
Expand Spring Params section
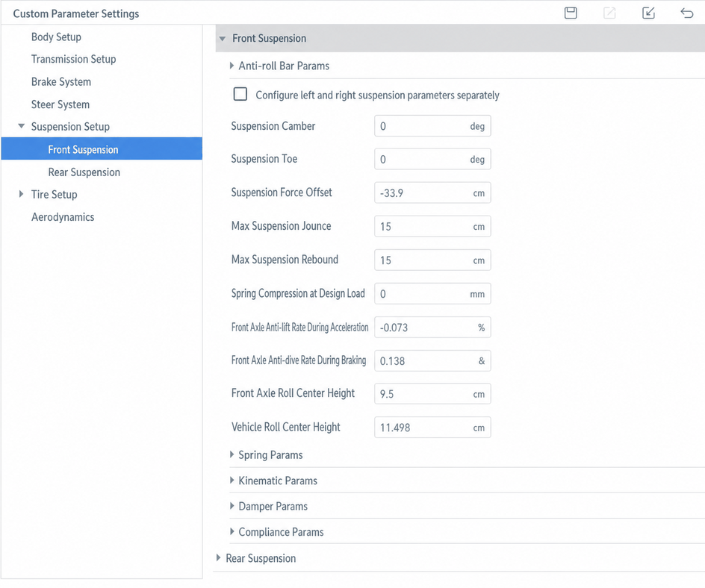click(x=232, y=454)
